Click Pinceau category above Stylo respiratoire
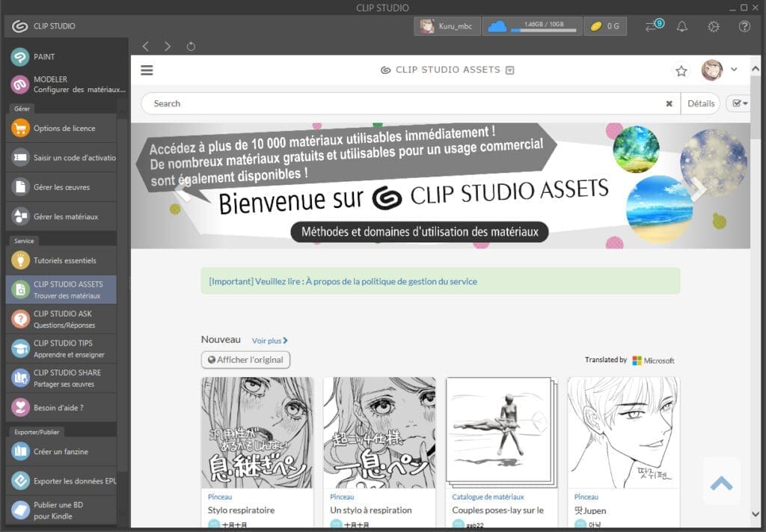This screenshot has width=766, height=532. coord(220,497)
